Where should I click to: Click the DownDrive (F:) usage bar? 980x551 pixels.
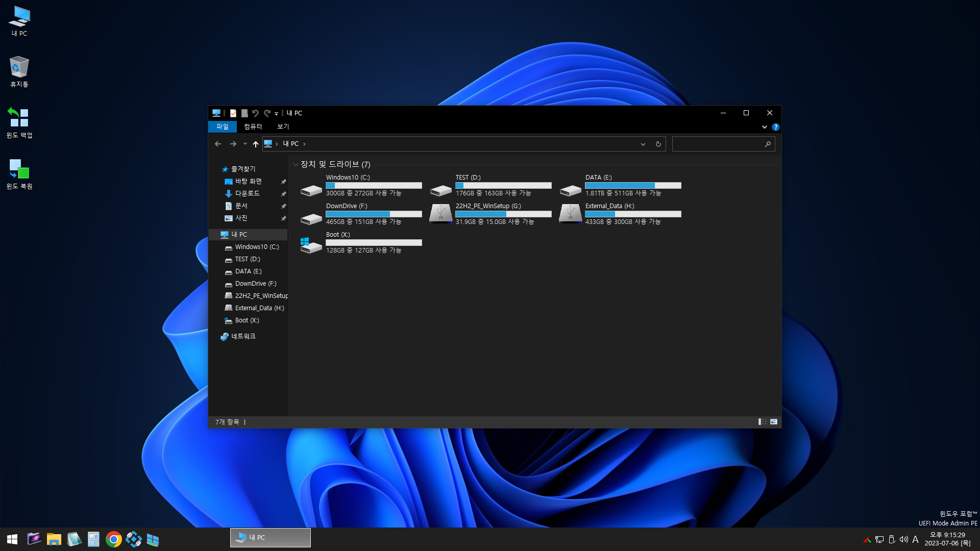coord(374,214)
